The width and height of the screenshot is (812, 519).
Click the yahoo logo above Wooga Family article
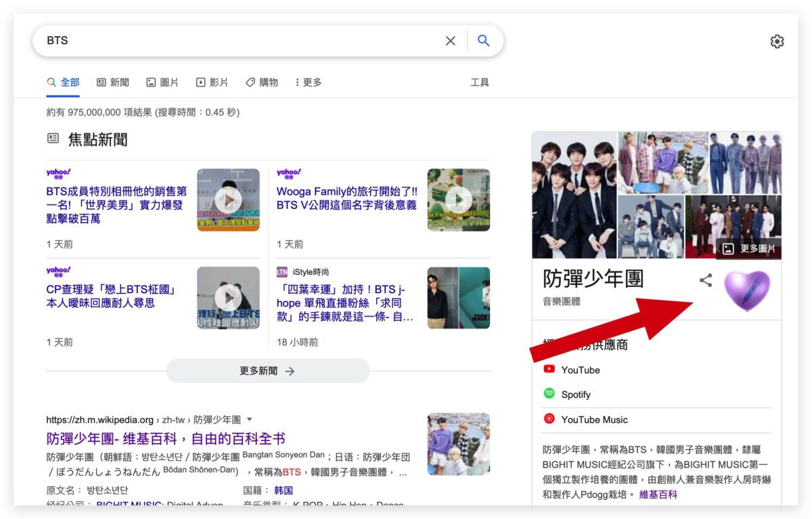pos(289,173)
